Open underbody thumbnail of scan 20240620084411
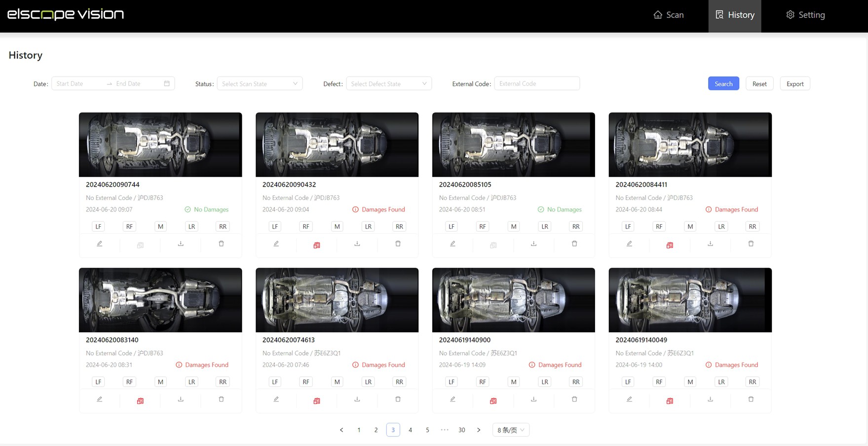 [x=690, y=145]
